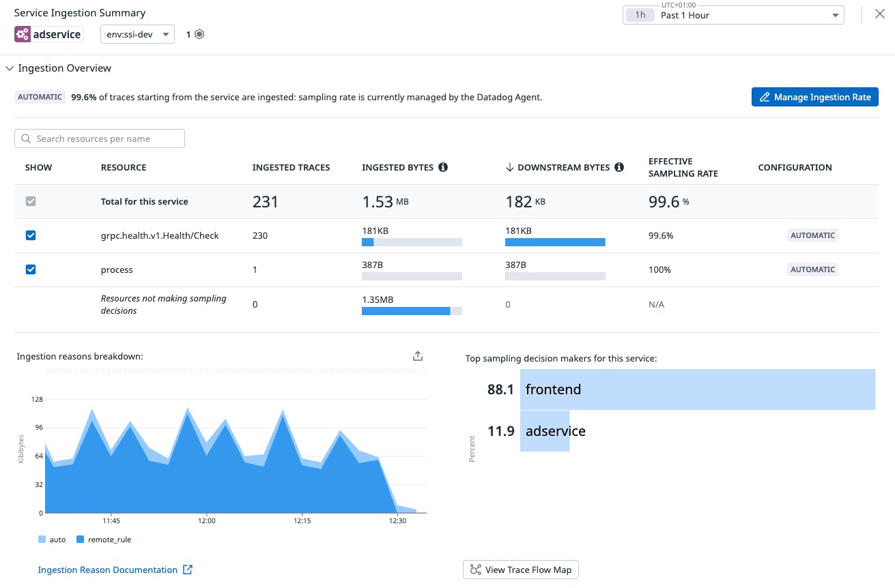Click the export icon above the ingestion chart
The image size is (895, 588).
(417, 355)
